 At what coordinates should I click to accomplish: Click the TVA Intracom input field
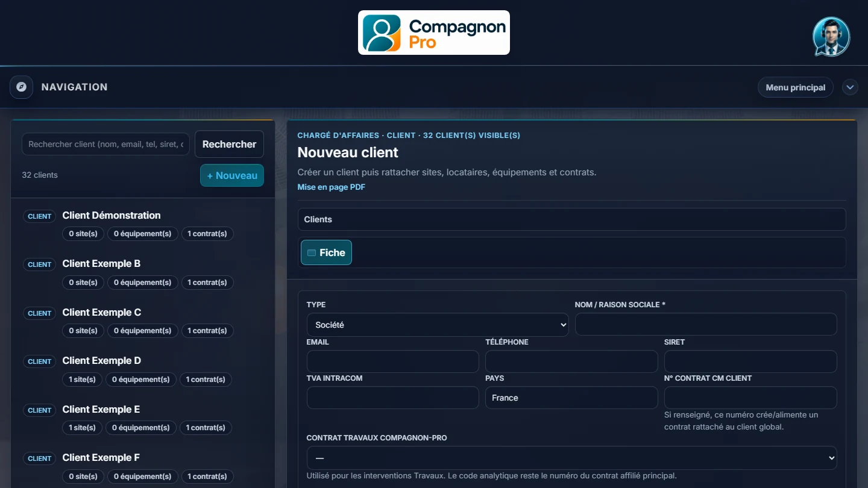click(393, 398)
